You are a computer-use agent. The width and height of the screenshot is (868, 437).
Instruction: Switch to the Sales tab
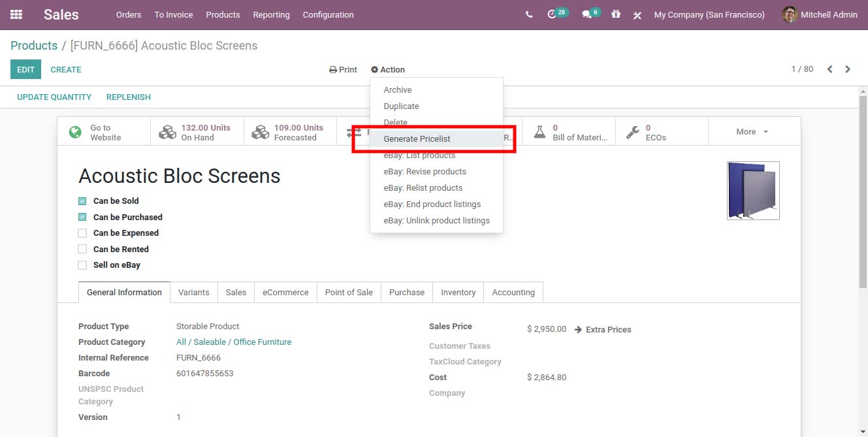click(x=236, y=293)
